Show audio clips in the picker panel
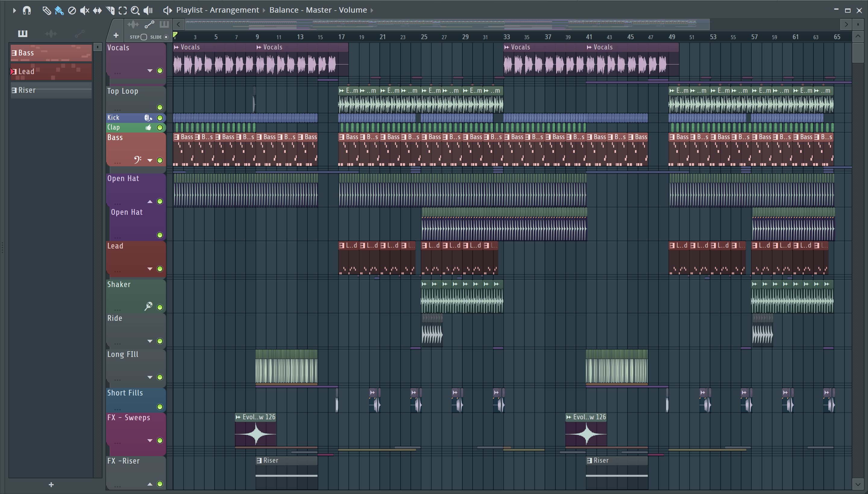 coord(51,33)
